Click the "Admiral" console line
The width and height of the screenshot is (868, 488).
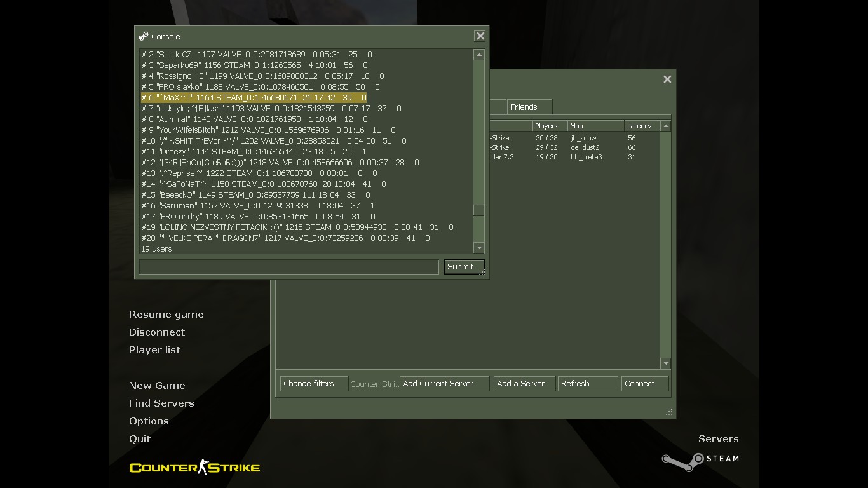click(254, 119)
